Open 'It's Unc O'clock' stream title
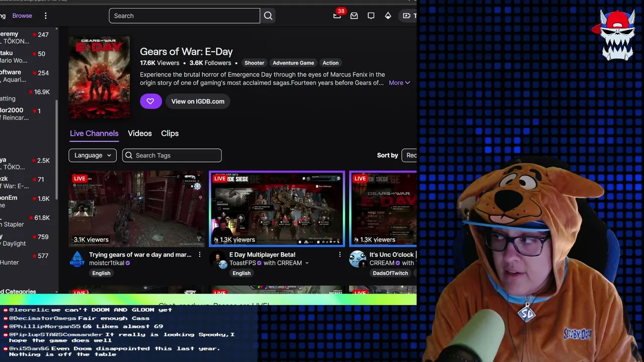Screen dimensions: 644x362 click(391, 254)
